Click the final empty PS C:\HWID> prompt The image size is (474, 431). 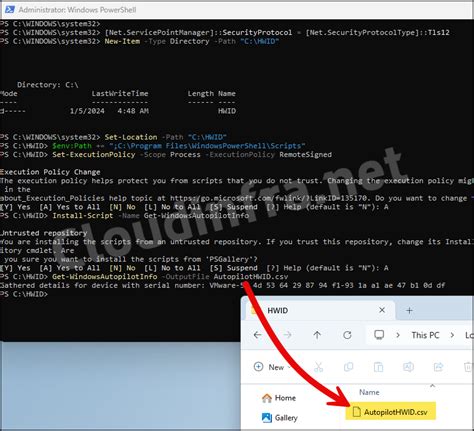coord(24,294)
